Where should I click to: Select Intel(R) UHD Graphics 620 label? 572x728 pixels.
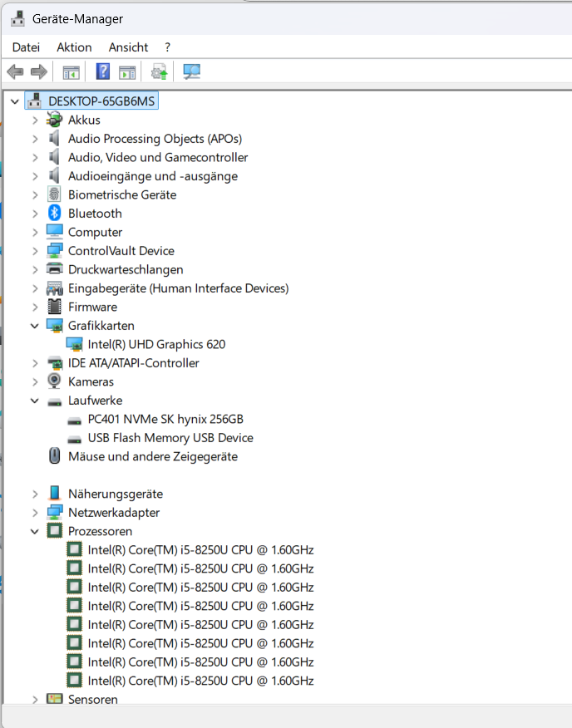pyautogui.click(x=156, y=344)
